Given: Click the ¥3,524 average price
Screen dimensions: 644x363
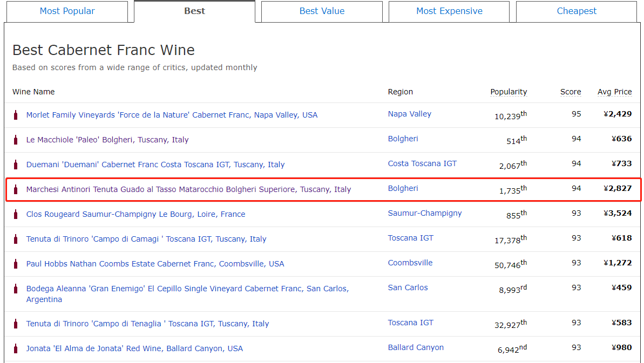Looking at the screenshot, I should [618, 213].
